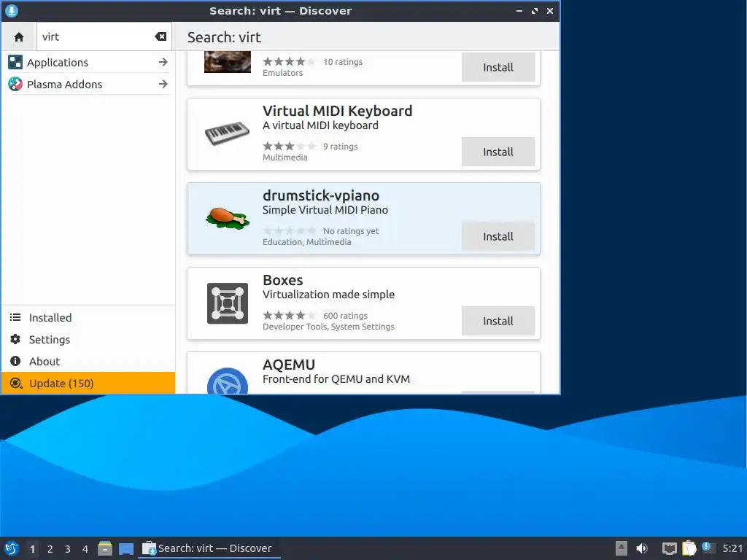The image size is (747, 560).
Task: Launch file manager from taskbar
Action: [105, 548]
